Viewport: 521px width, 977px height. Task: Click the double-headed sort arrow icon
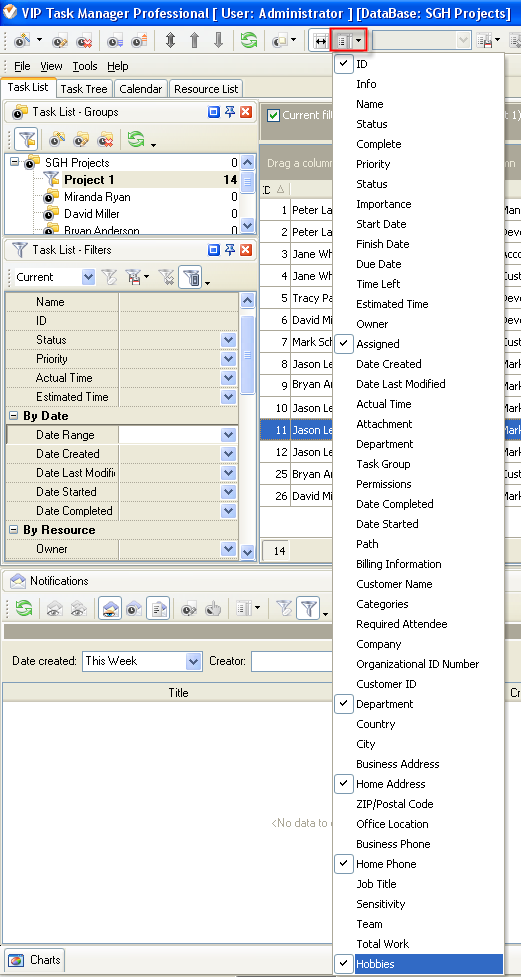[170, 41]
